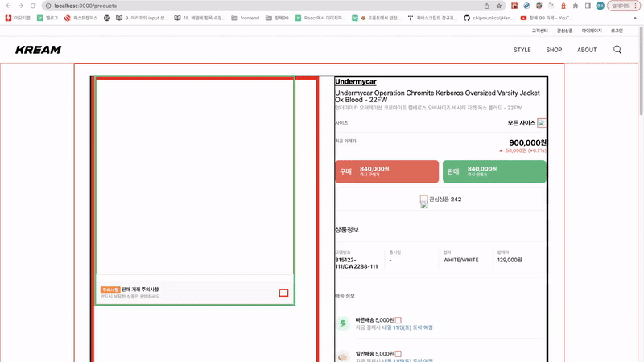Open the SHOP menu
Image resolution: width=644 pixels, height=362 pixels.
pyautogui.click(x=554, y=50)
